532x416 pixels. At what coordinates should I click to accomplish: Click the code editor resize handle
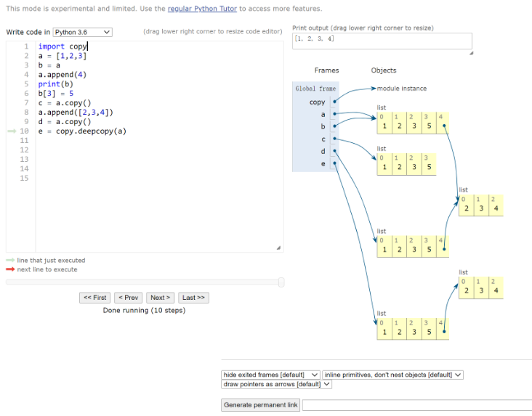tap(278, 248)
